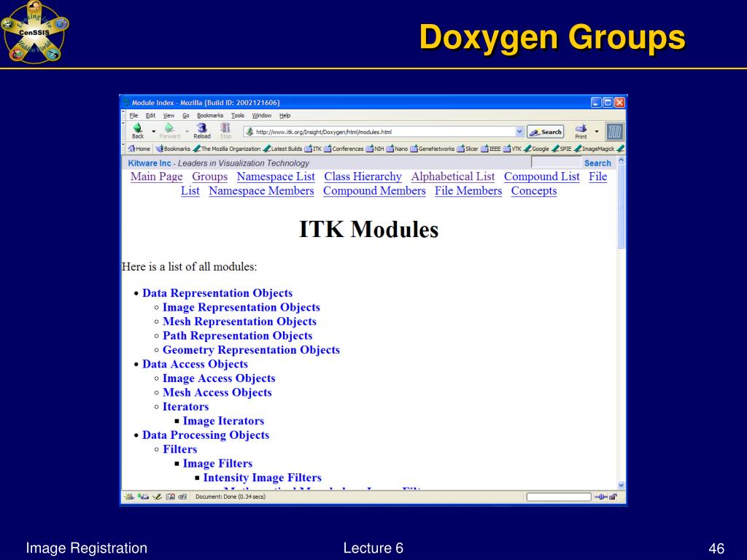Reload the page with the Reload button
The image size is (747, 560).
click(x=202, y=131)
